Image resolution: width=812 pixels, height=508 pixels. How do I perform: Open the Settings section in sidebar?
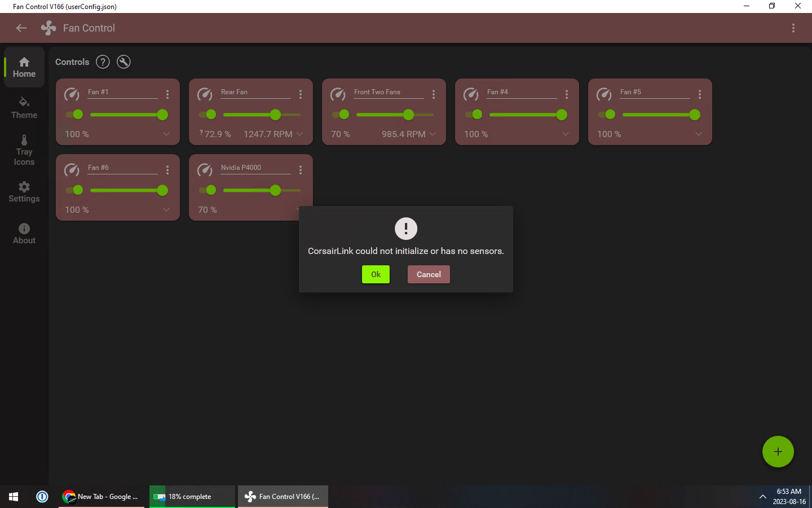[24, 192]
